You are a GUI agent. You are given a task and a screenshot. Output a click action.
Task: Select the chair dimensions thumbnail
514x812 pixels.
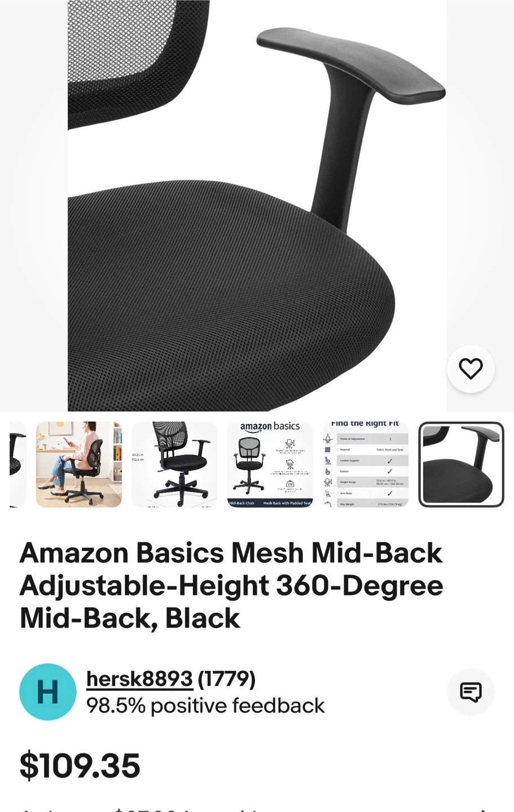click(x=174, y=465)
